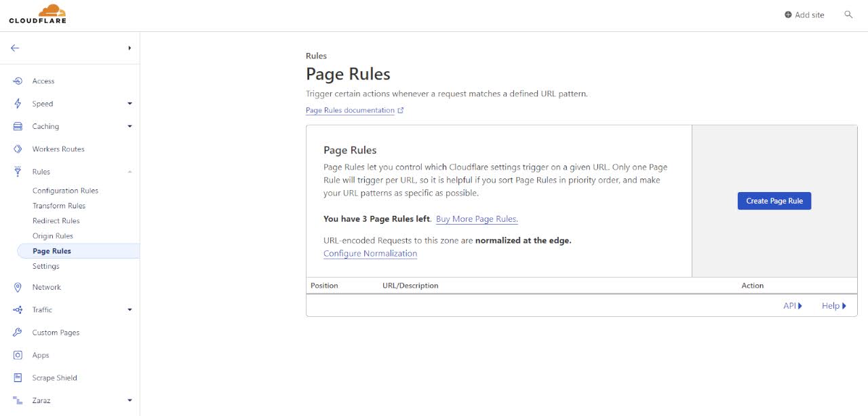Image resolution: width=868 pixels, height=416 pixels.
Task: Click the 'normalized at the edge' text
Action: click(x=524, y=240)
